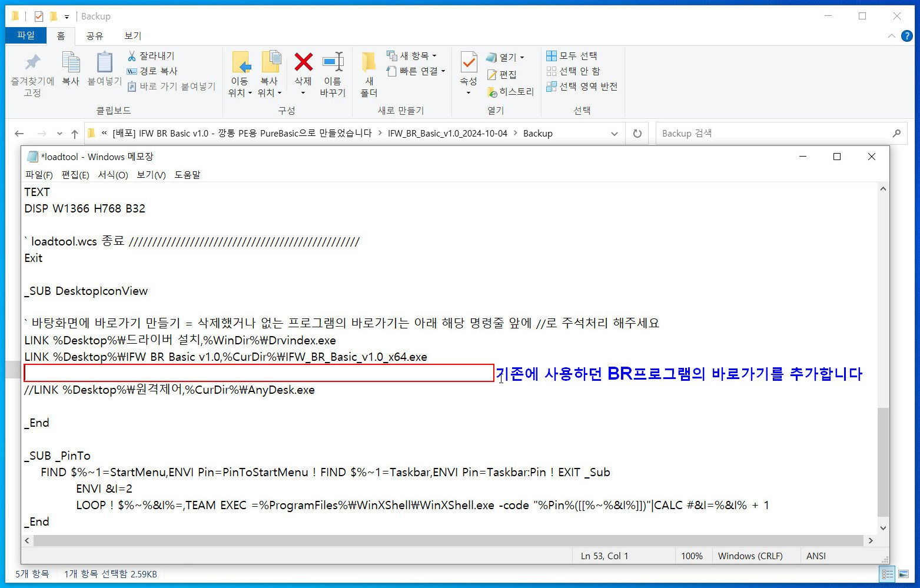The image size is (920, 588).
Task: Click 'Ln 53, Col 1' status entry
Action: (x=605, y=556)
